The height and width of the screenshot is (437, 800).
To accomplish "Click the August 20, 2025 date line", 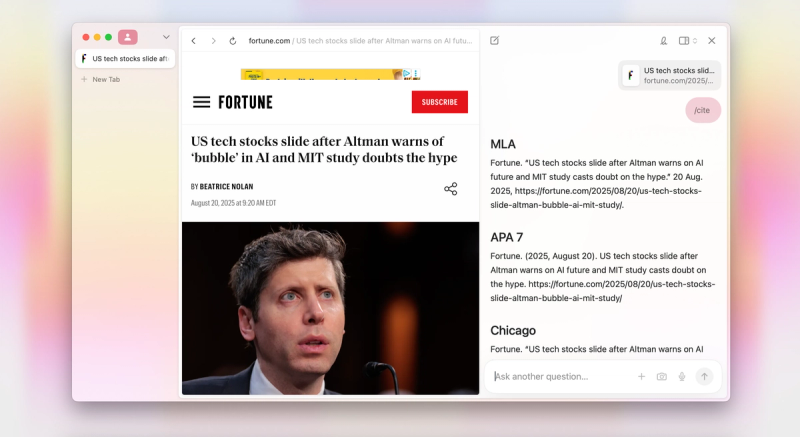I will pos(233,203).
